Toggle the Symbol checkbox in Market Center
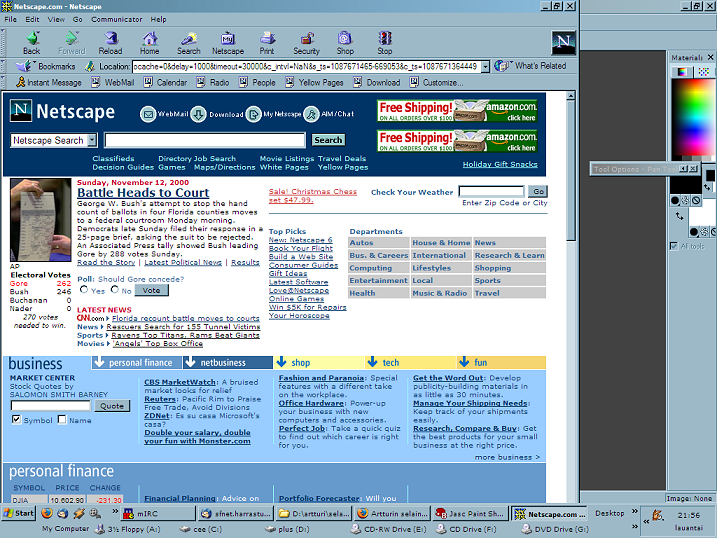This screenshot has width=717, height=538. click(x=16, y=419)
